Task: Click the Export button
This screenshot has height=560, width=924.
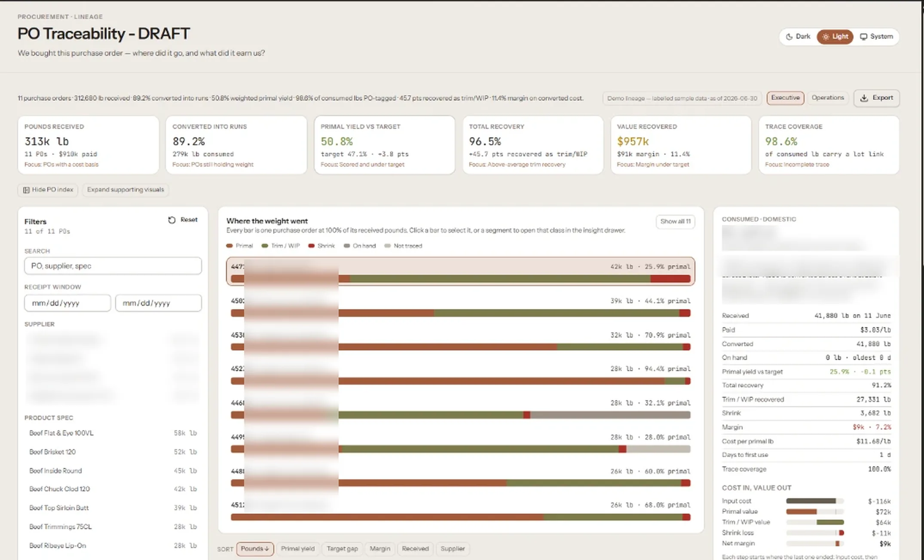Action: pyautogui.click(x=876, y=98)
